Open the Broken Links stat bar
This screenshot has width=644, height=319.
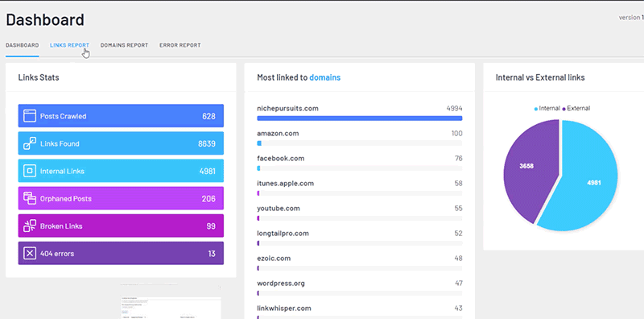pos(121,226)
